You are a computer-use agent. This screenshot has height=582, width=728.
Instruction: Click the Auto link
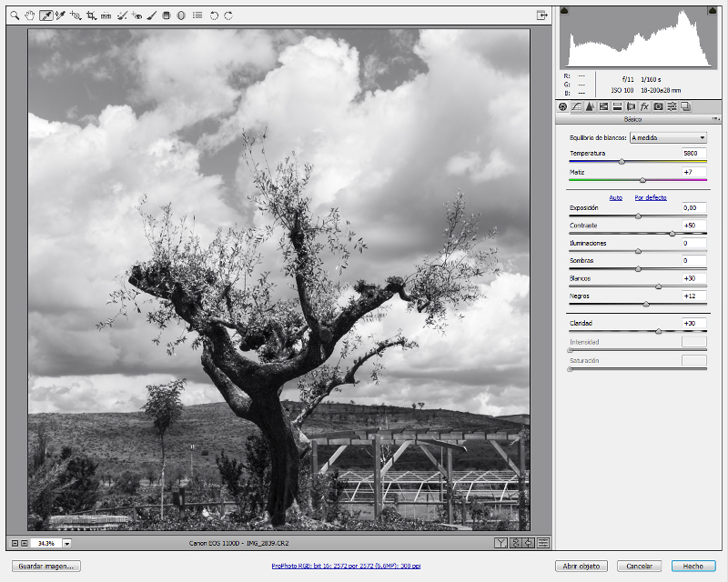(616, 197)
